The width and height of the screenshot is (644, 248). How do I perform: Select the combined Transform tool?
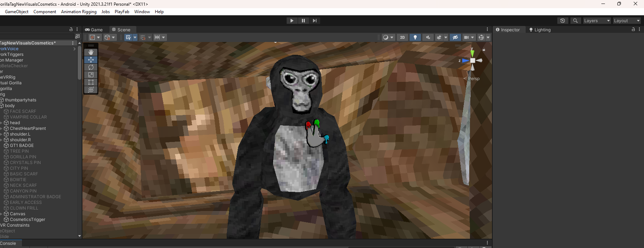(x=91, y=90)
